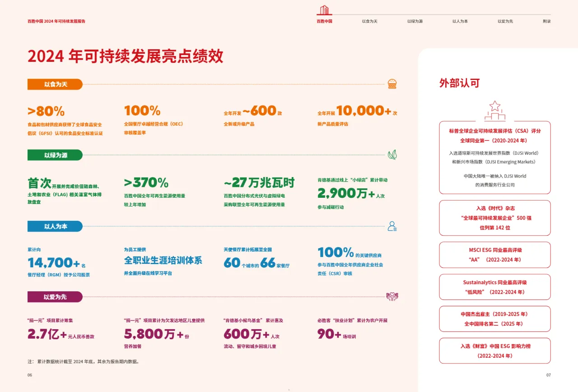Switch to the 以食为天 navigation tab
The image size is (578, 392).
coord(369,21)
